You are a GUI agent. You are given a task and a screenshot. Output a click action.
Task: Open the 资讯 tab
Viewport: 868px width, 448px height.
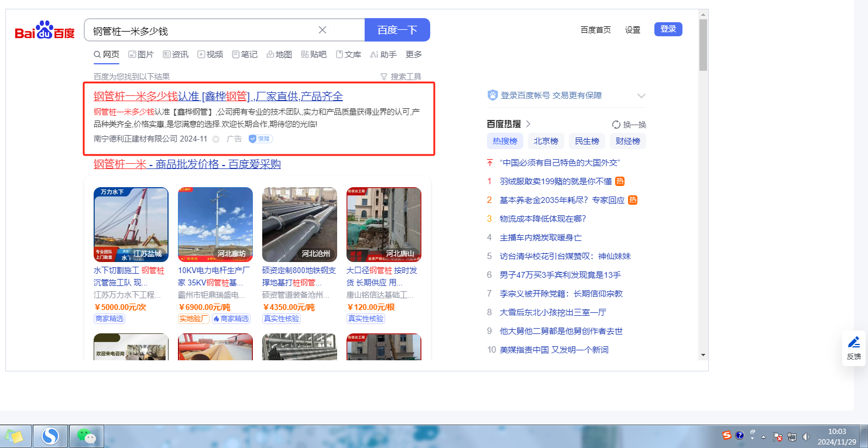point(176,54)
